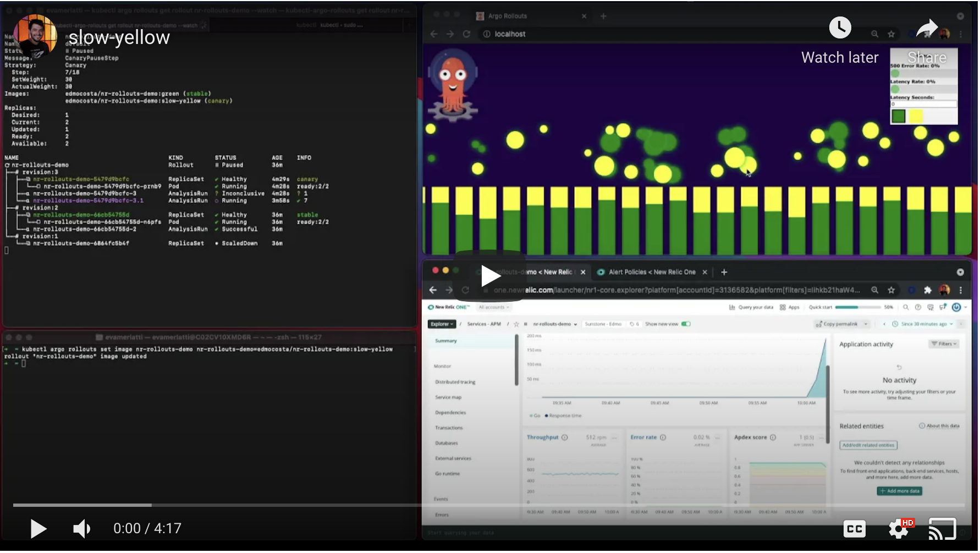Reload the localhost page in Argo Rollouts browser

point(466,34)
